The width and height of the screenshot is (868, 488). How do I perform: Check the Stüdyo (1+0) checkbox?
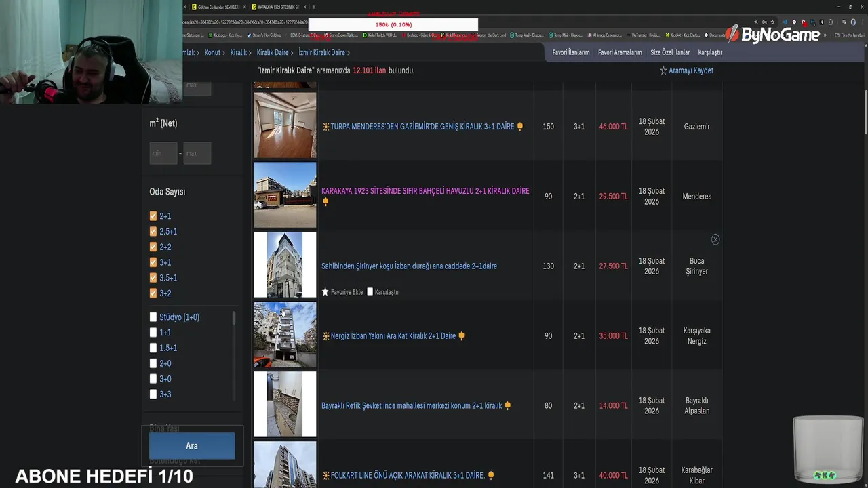(x=153, y=317)
